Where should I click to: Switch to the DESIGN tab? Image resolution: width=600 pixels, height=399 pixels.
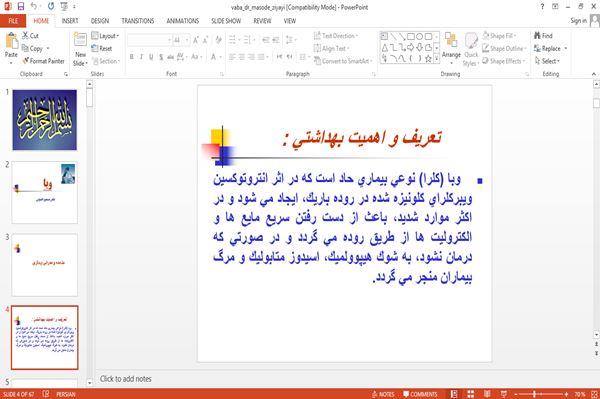100,21
